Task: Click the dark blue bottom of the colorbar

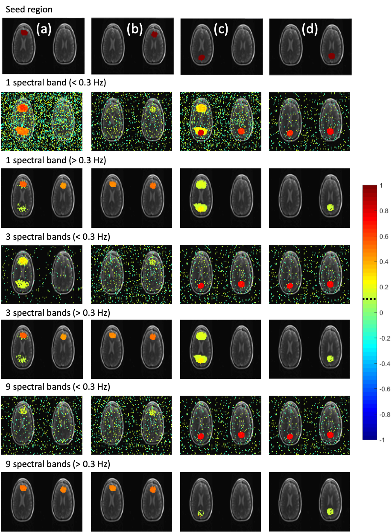Action: tap(369, 436)
